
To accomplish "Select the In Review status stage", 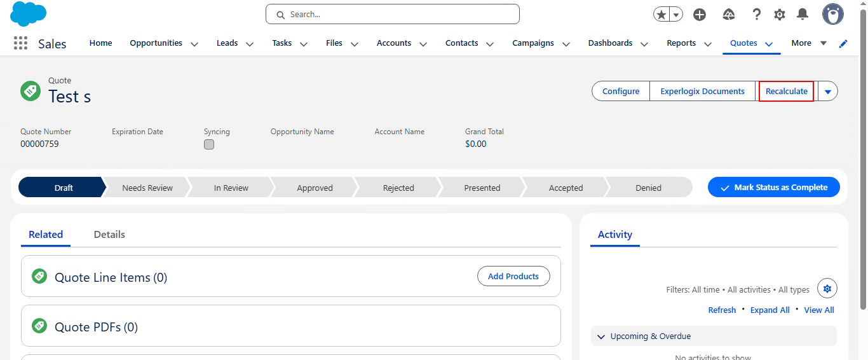I will point(231,188).
